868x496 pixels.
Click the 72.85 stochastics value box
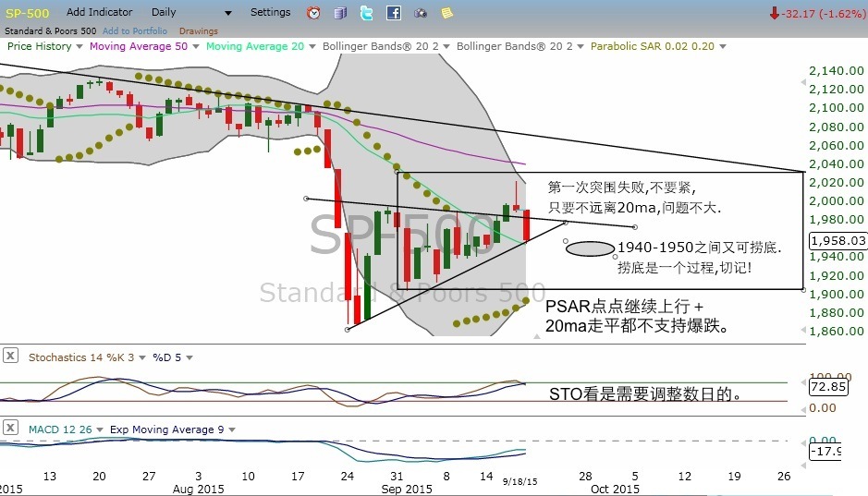[x=828, y=386]
